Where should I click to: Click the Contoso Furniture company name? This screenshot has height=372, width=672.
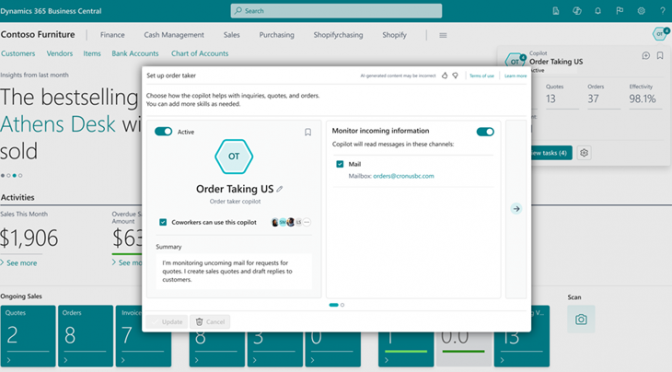[x=38, y=34]
